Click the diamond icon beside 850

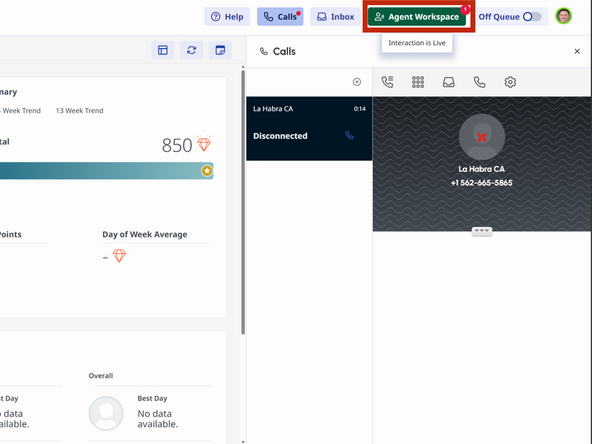[x=204, y=144]
